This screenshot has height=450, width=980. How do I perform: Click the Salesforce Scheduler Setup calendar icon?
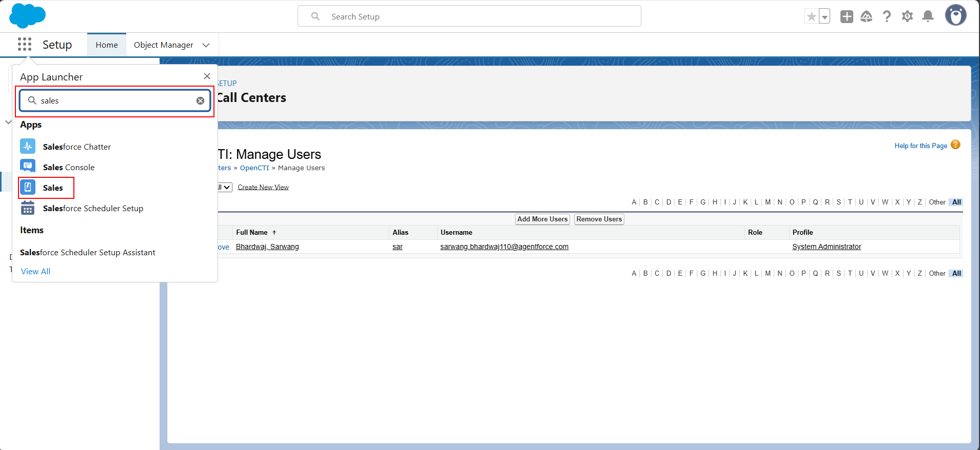(x=28, y=208)
